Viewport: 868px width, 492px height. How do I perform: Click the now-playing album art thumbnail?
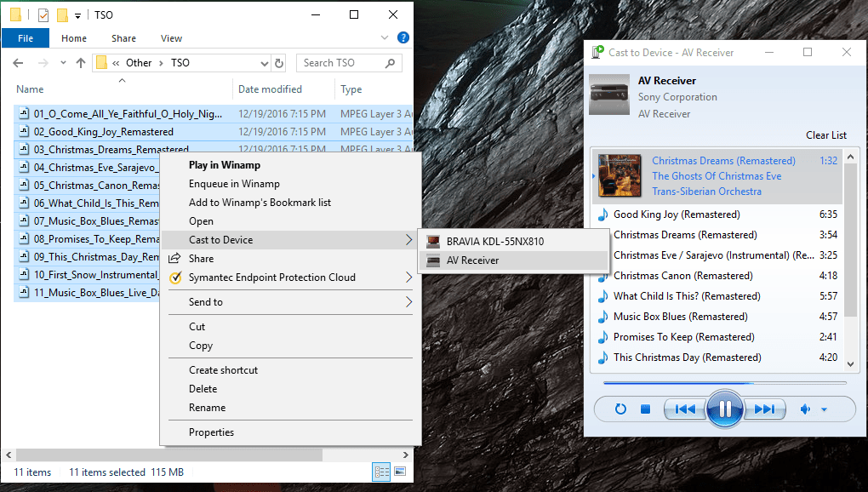(620, 176)
